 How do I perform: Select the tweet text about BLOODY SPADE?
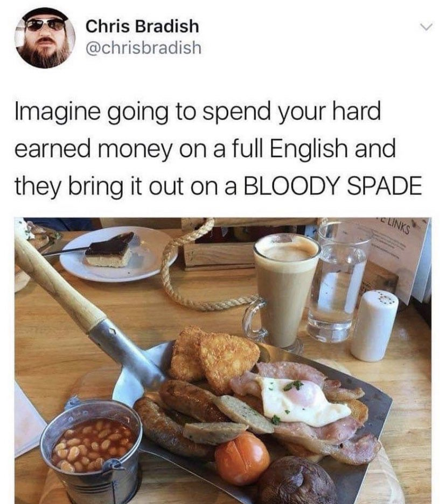tap(218, 149)
